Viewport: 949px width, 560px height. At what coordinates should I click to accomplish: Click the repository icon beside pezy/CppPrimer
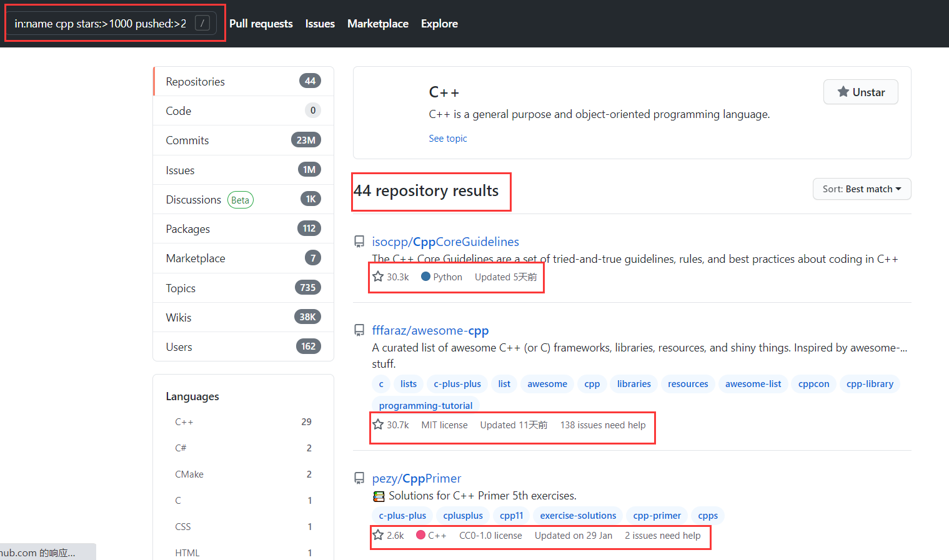pos(359,478)
